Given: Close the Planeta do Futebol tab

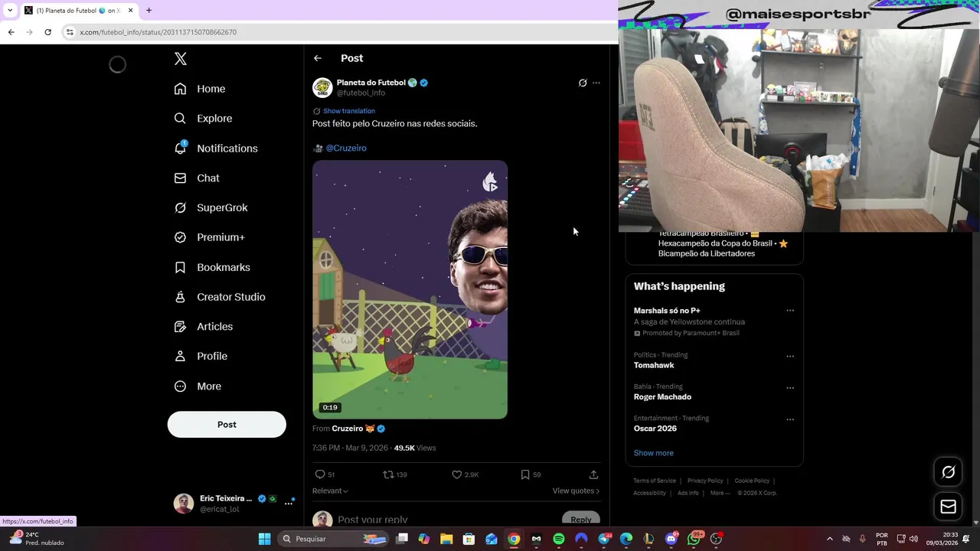Looking at the screenshot, I should (131, 11).
